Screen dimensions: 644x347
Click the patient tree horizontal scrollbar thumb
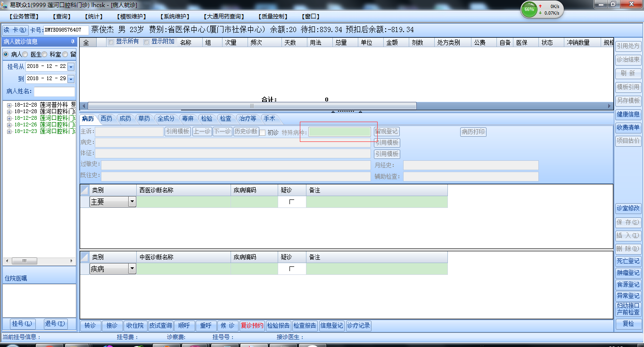24,261
